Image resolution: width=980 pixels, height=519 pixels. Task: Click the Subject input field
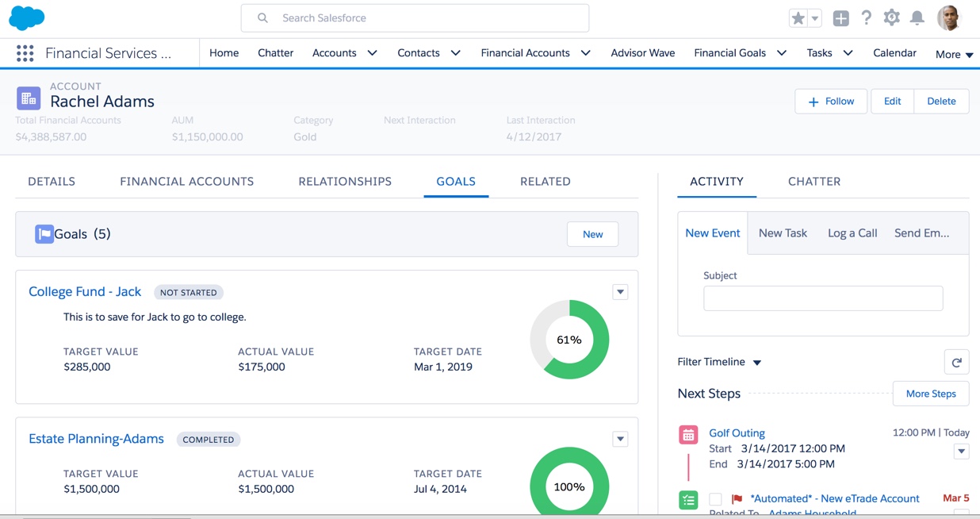click(x=822, y=298)
